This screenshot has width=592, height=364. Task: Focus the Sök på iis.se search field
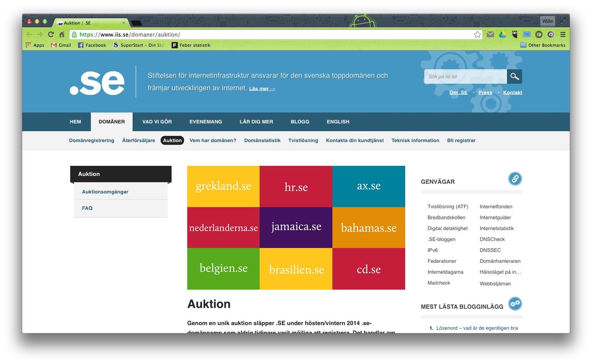coord(465,77)
